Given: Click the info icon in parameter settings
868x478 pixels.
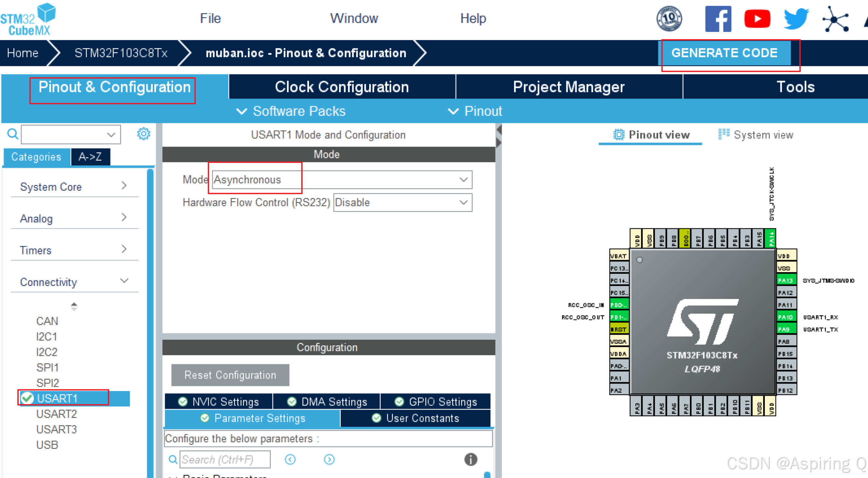Looking at the screenshot, I should pyautogui.click(x=471, y=459).
